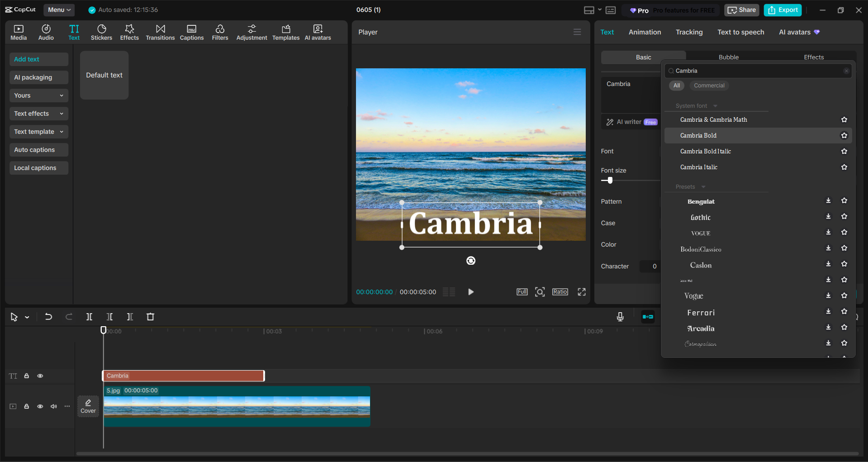The height and width of the screenshot is (462, 868).
Task: Hide the Cambria text track
Action: point(40,376)
